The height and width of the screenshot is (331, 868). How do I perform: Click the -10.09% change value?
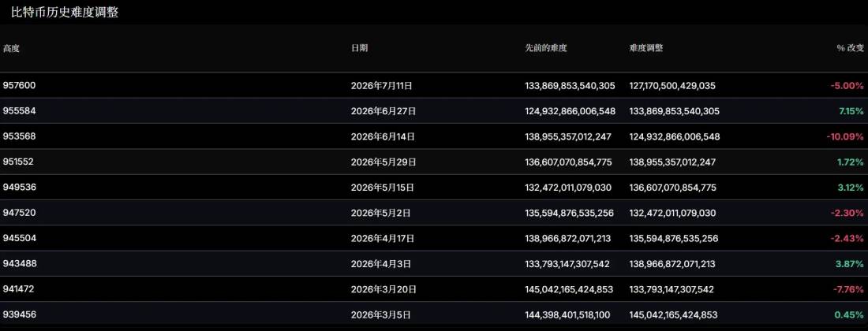845,136
